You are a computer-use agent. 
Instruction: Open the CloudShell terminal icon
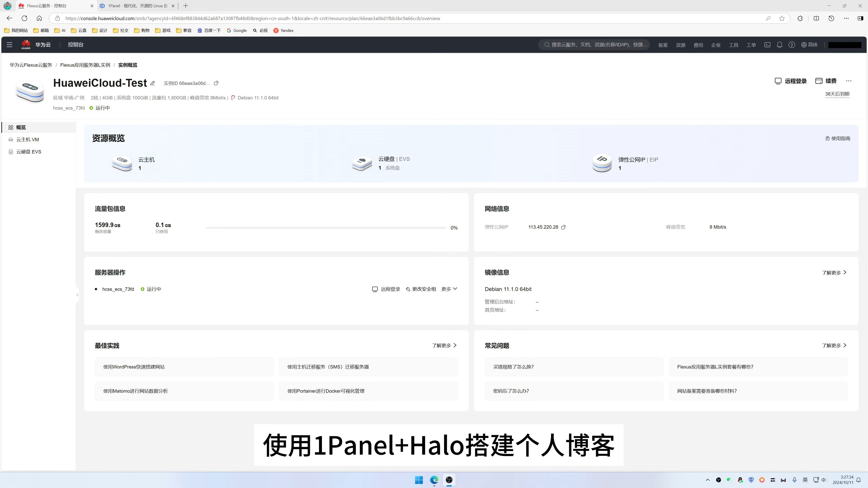[767, 45]
